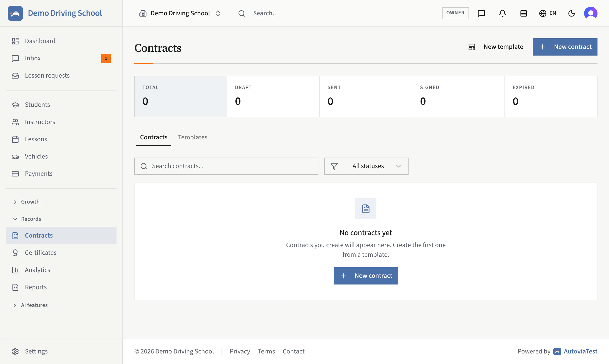Filter by the Draft stat card
Screen dimensions: 609x364
[x=273, y=97]
